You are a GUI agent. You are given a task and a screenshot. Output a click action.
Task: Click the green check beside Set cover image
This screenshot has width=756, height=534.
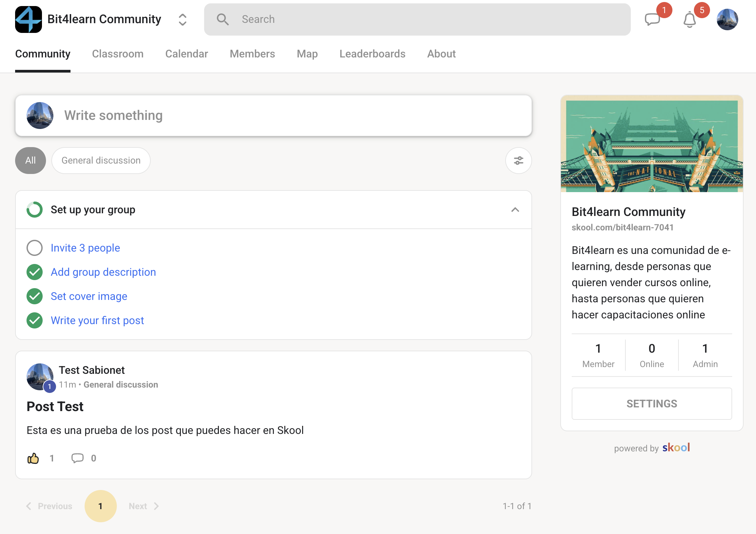(35, 296)
